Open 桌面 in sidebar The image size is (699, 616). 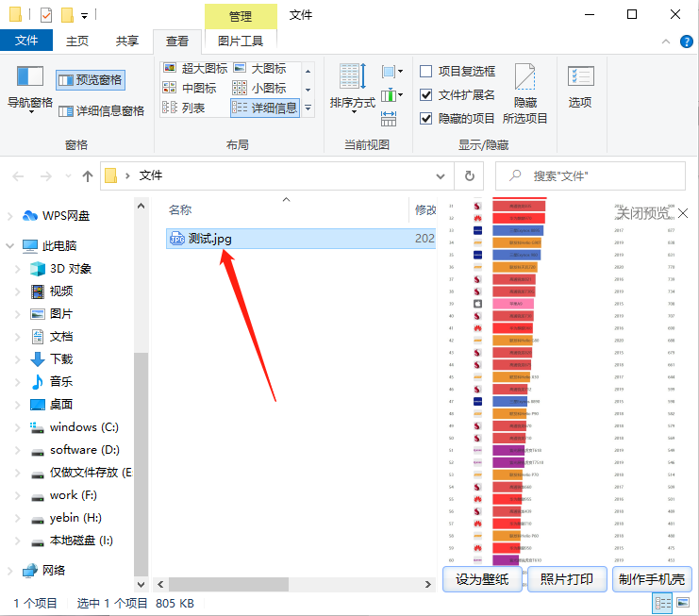point(61,405)
